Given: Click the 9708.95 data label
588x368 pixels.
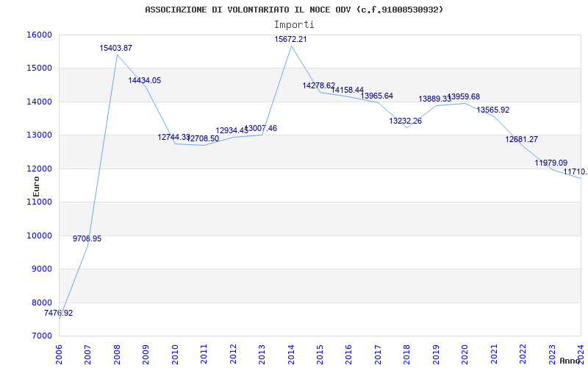Looking at the screenshot, I should 87,238.
